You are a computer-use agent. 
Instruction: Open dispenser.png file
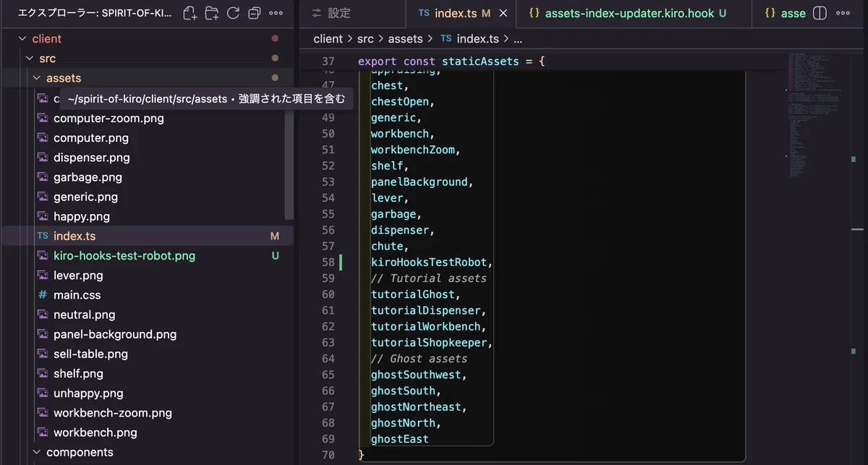(92, 157)
